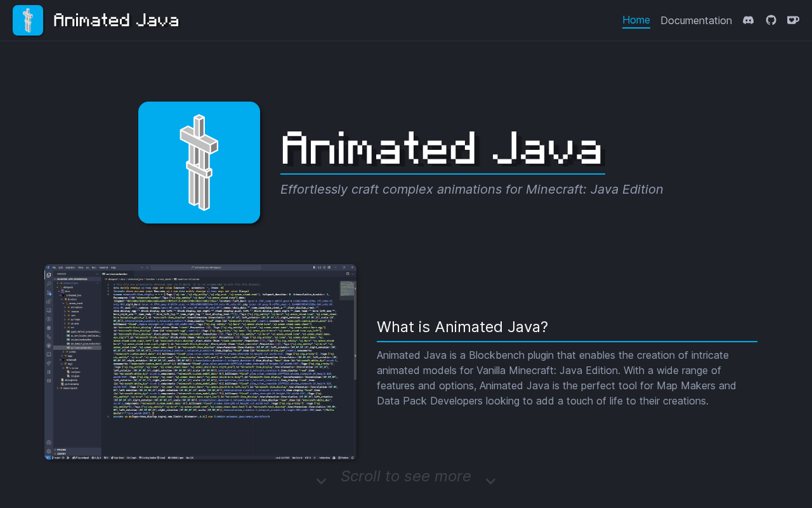The height and width of the screenshot is (508, 812).
Task: Click the chevron right of "Scroll to see more"
Action: [490, 481]
